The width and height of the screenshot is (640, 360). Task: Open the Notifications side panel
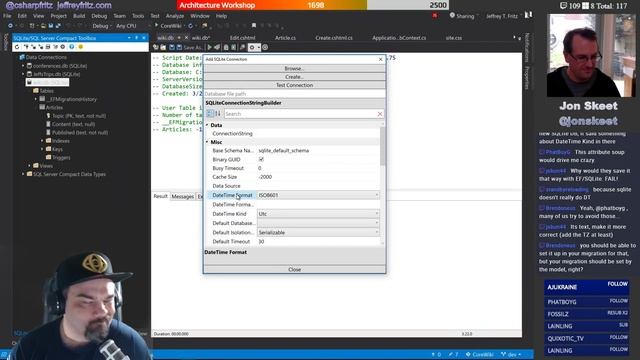point(527,47)
